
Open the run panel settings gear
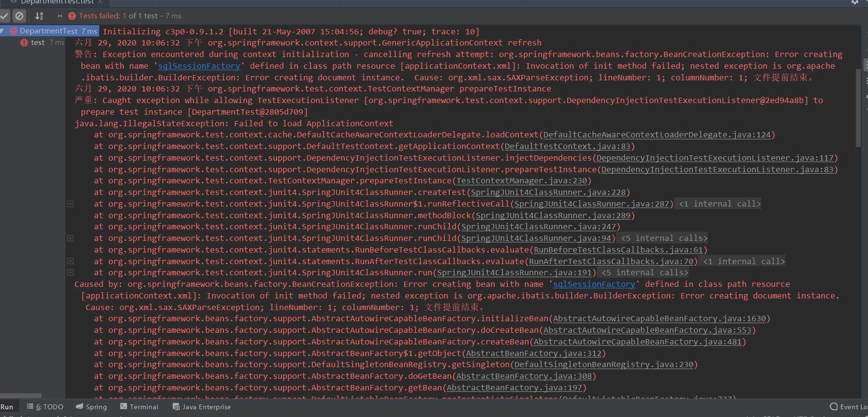click(855, 2)
